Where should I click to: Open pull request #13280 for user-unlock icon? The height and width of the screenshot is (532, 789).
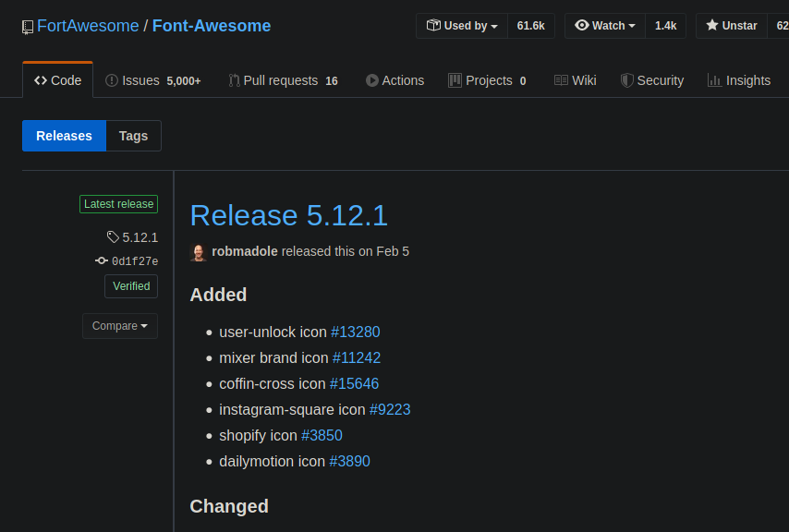point(356,332)
